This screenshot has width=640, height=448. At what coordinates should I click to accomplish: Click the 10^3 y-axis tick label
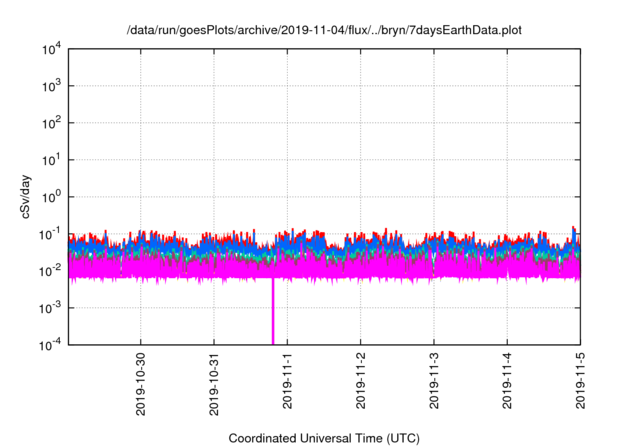pyautogui.click(x=51, y=86)
